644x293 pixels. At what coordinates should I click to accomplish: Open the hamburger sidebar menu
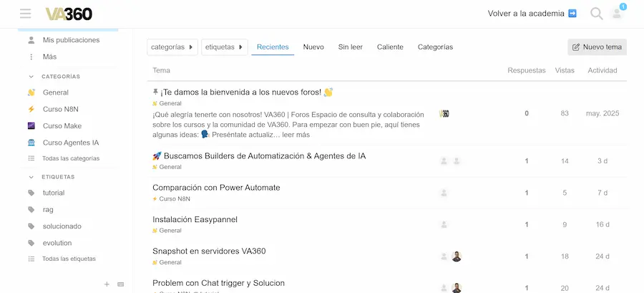26,14
